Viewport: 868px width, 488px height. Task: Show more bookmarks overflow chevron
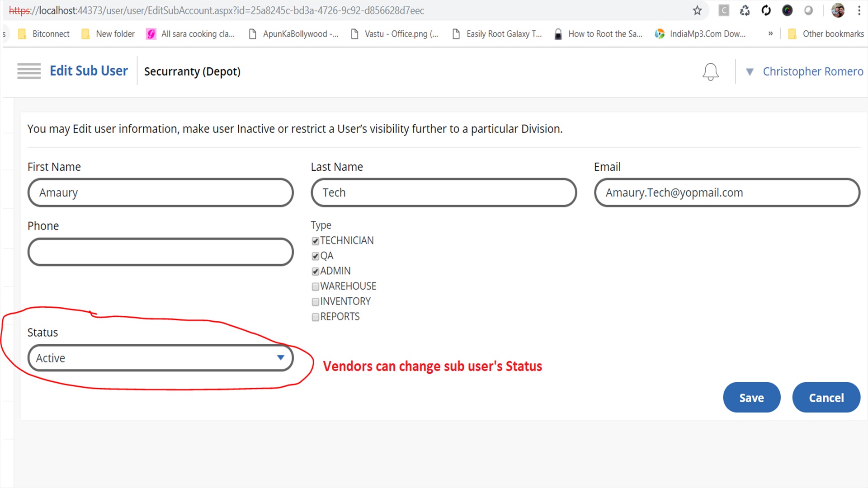(770, 34)
